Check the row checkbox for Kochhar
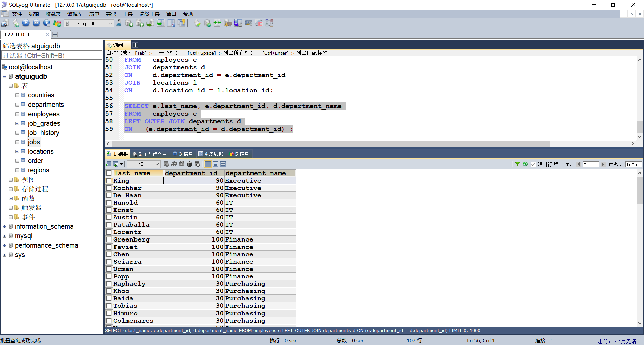This screenshot has height=345, width=644. click(109, 188)
